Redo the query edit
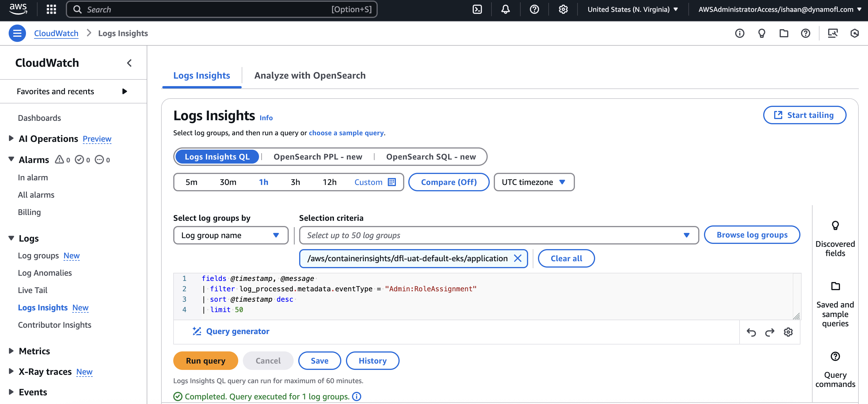The image size is (868, 404). 770,332
